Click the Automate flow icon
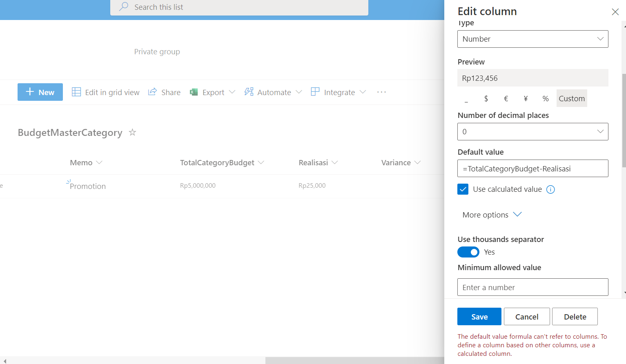 click(x=249, y=92)
